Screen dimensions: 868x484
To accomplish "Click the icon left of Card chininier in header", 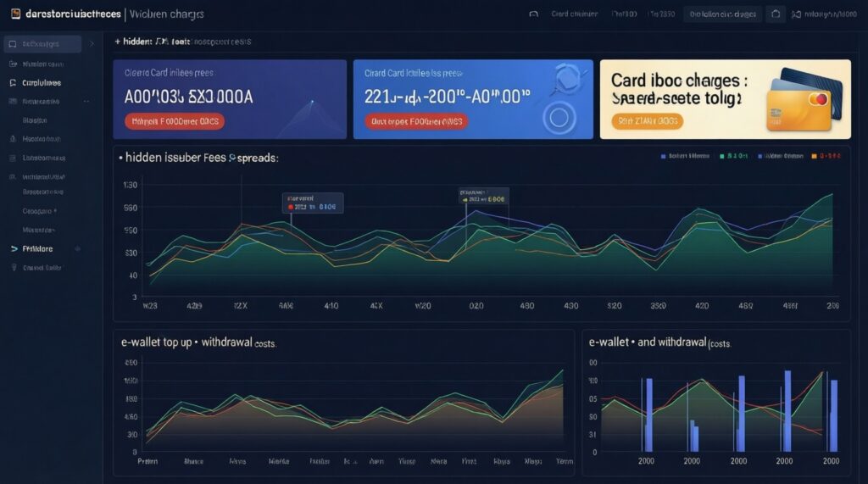I will (x=534, y=14).
